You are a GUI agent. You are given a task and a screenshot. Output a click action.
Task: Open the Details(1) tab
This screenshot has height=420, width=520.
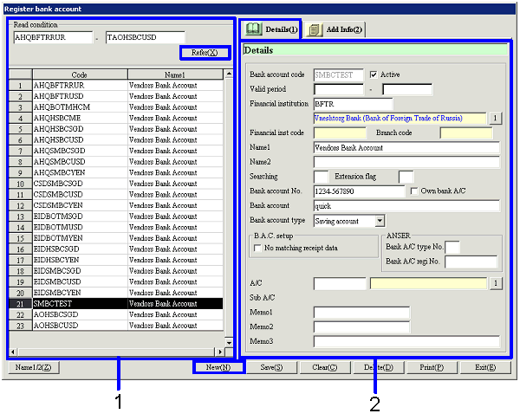271,30
